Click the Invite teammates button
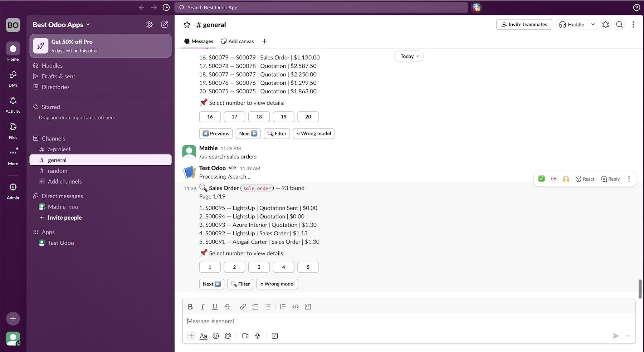The width and height of the screenshot is (644, 352). (x=524, y=24)
